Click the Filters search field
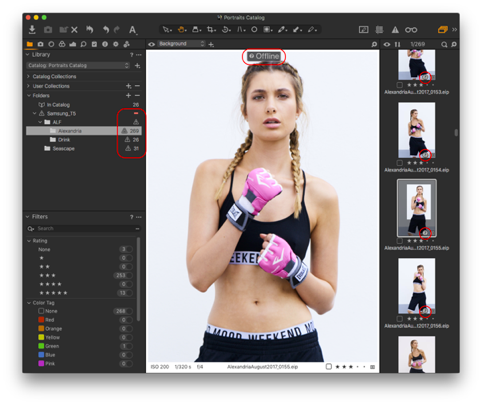Viewport: 482px width, 405px height. [83, 228]
